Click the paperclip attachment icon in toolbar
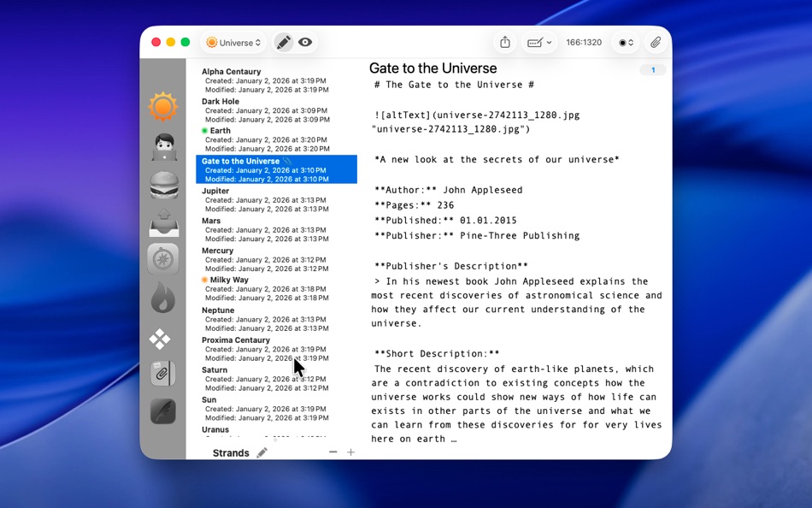The image size is (812, 508). click(656, 42)
